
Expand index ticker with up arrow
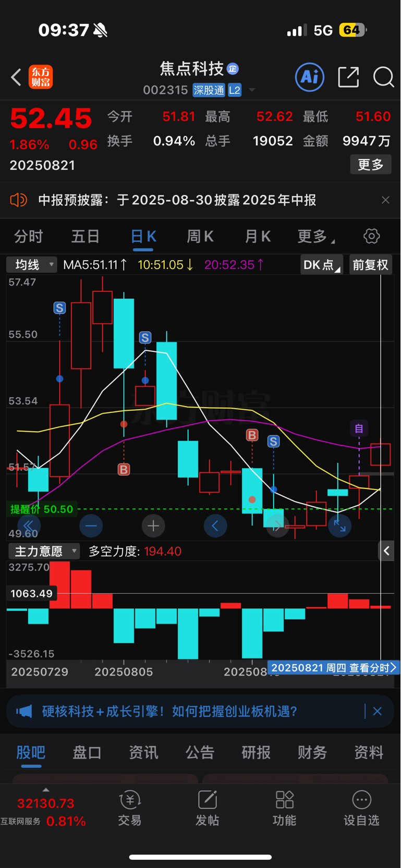[46, 790]
